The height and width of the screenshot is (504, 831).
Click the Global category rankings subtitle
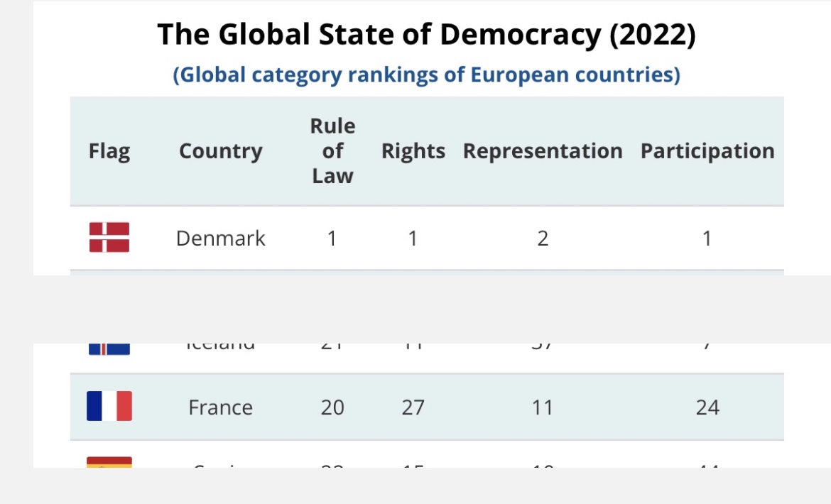coord(426,75)
